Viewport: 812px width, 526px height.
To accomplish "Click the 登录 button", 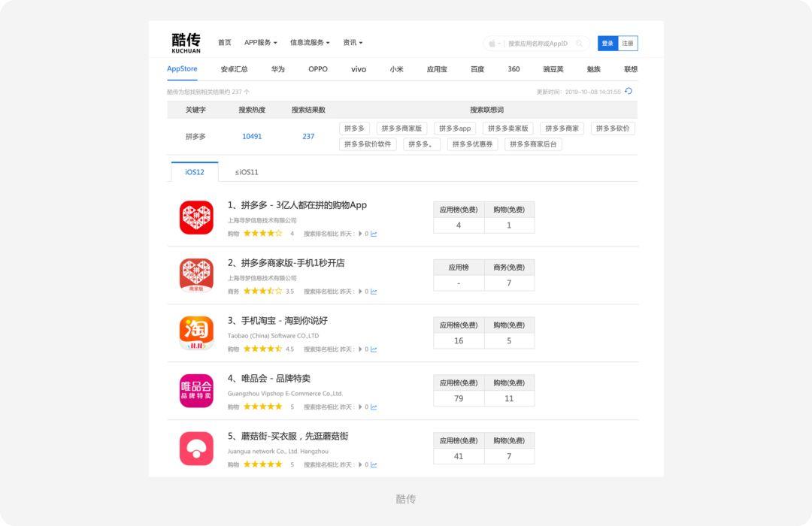I will pyautogui.click(x=608, y=44).
